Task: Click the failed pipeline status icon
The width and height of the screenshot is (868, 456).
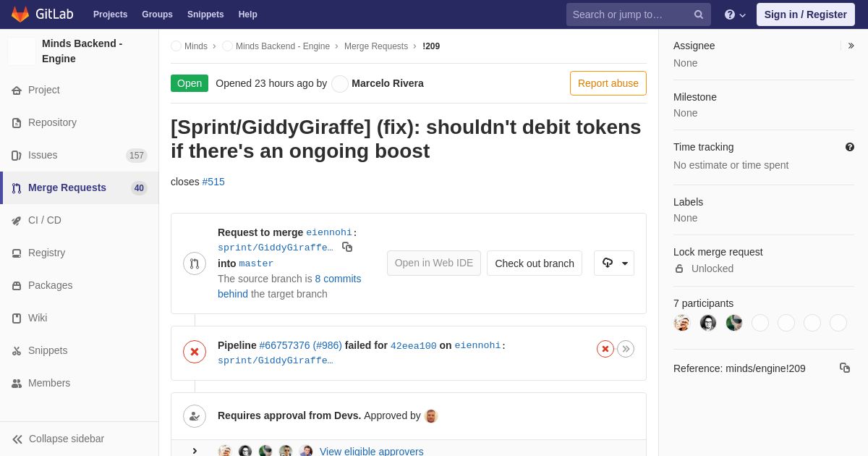Action: click(x=195, y=352)
